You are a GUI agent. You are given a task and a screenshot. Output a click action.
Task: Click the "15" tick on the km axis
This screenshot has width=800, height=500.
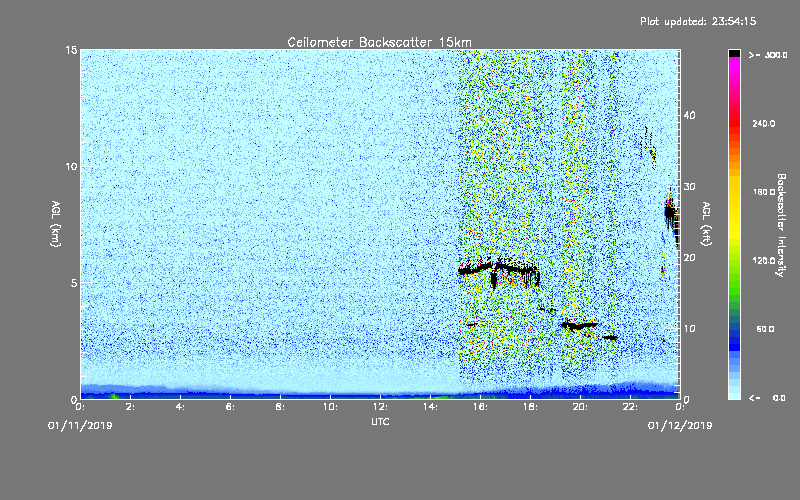coord(71,50)
